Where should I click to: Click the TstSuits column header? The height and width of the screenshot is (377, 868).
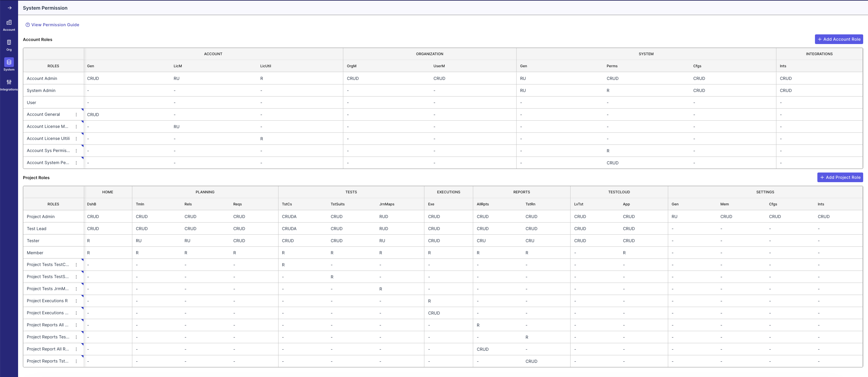coord(337,204)
